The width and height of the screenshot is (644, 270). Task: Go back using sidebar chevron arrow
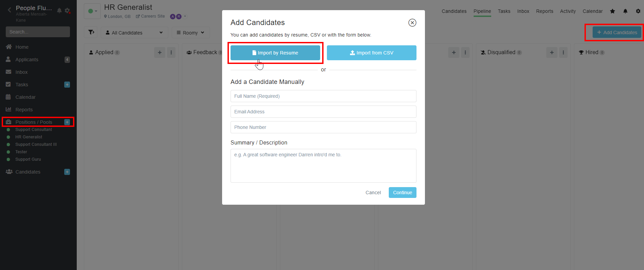pyautogui.click(x=9, y=10)
